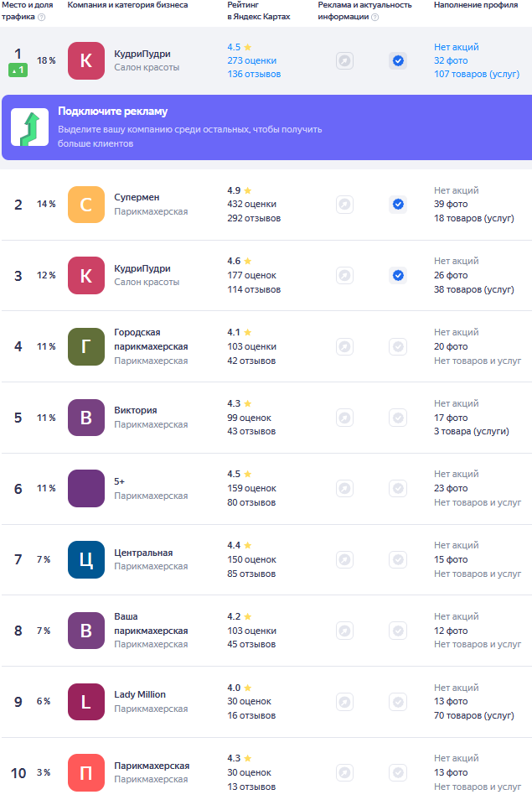Click the grey verification checkmark in the Городская парикмахерская row
532x805 pixels.
coord(398,346)
